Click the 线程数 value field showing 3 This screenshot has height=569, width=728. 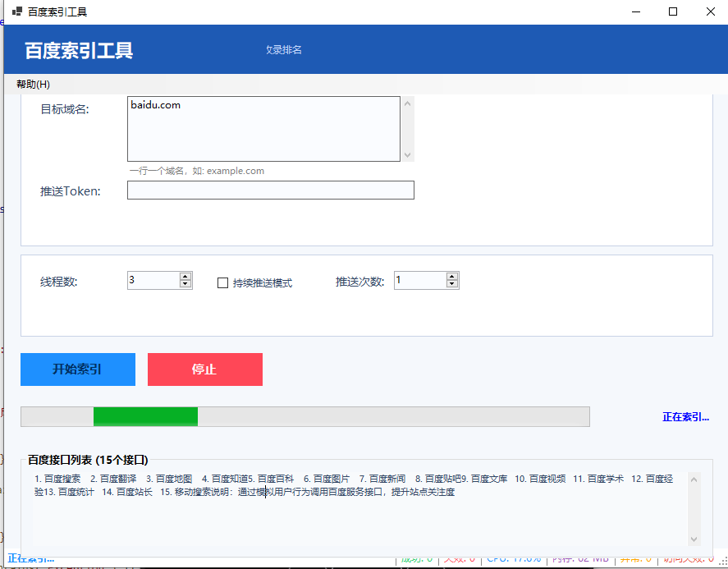coord(153,280)
